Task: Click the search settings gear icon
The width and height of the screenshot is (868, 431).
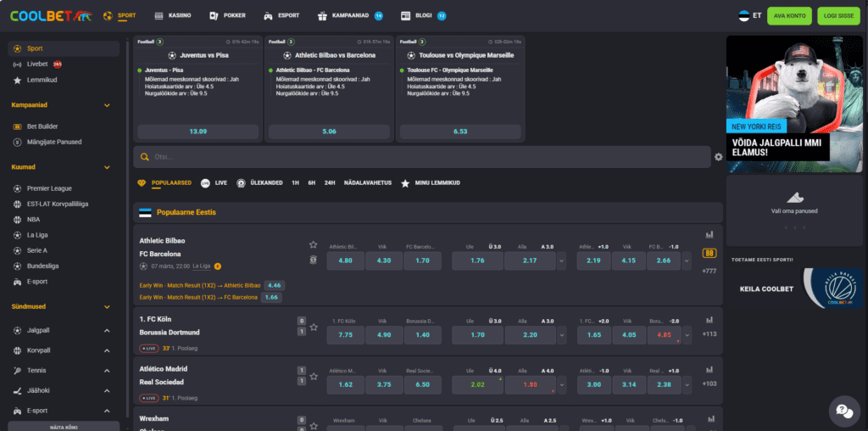Action: click(719, 157)
